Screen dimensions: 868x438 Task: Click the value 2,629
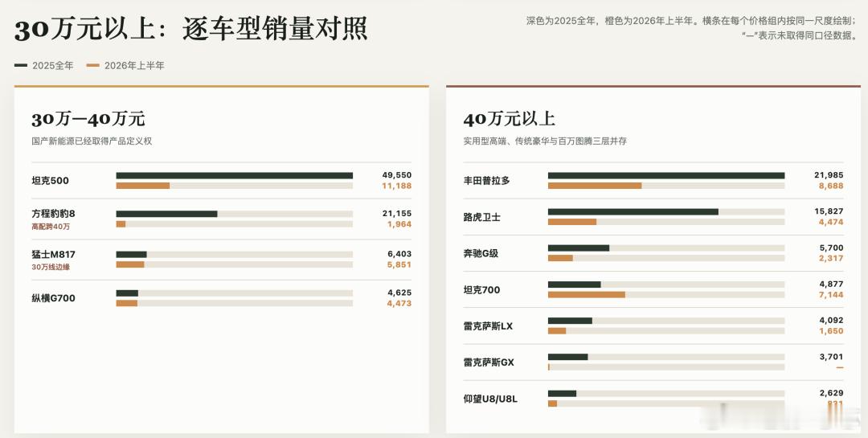[832, 393]
